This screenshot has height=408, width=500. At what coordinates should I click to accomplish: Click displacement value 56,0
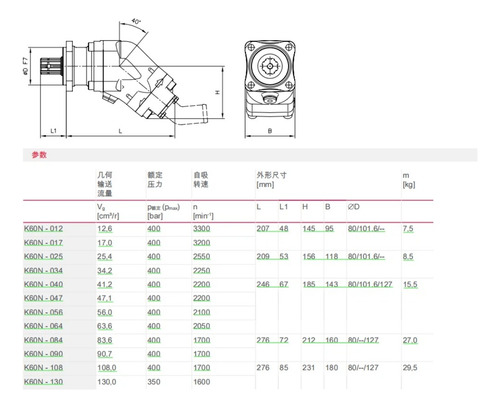coord(105,312)
